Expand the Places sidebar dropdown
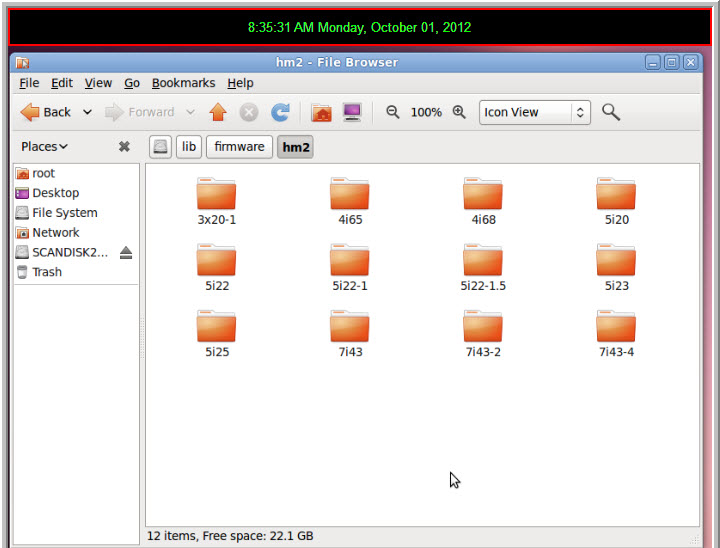This screenshot has height=548, width=720. pyautogui.click(x=44, y=147)
